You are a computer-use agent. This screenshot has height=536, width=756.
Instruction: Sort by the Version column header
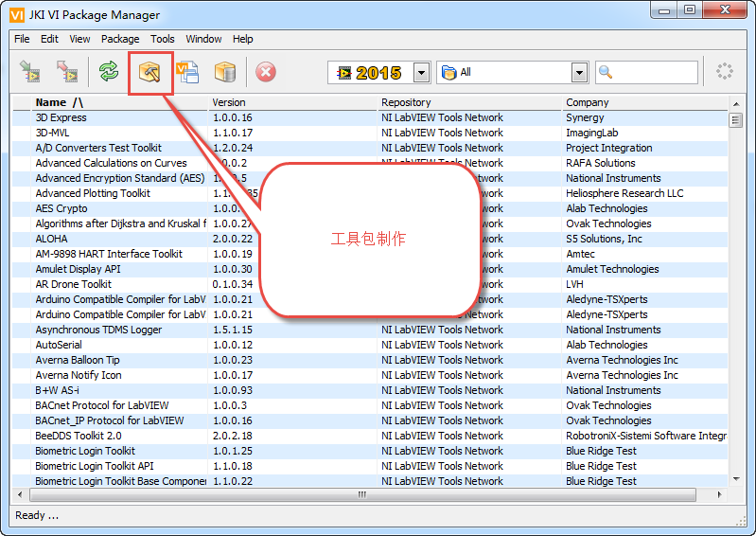[x=292, y=102]
